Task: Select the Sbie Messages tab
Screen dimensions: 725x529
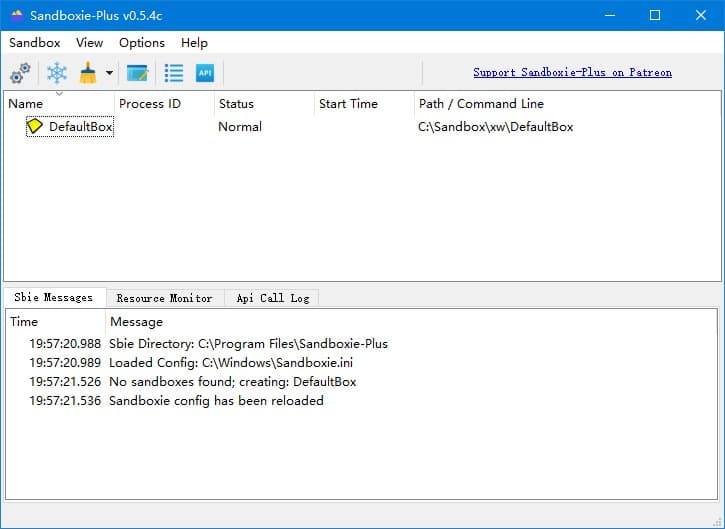Action: 54,298
